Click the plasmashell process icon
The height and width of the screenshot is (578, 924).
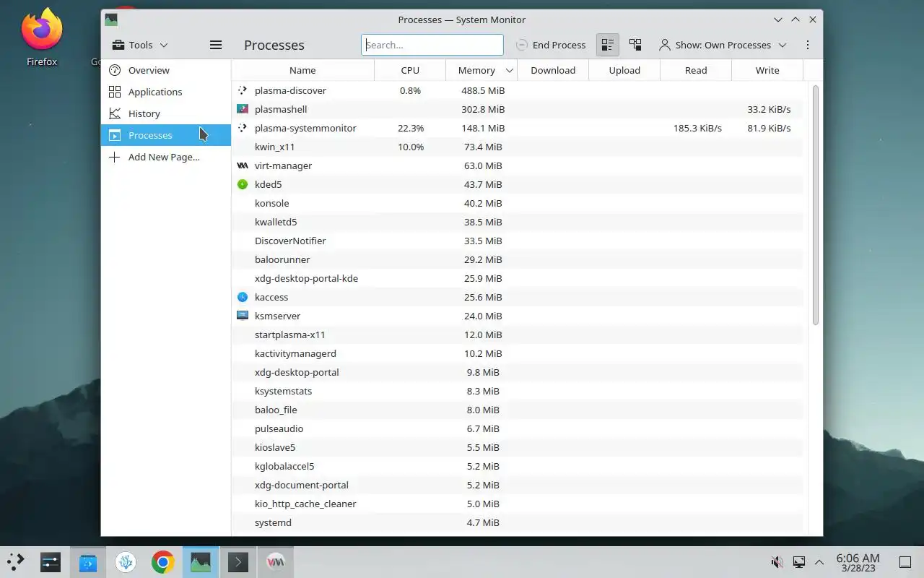pos(243,109)
